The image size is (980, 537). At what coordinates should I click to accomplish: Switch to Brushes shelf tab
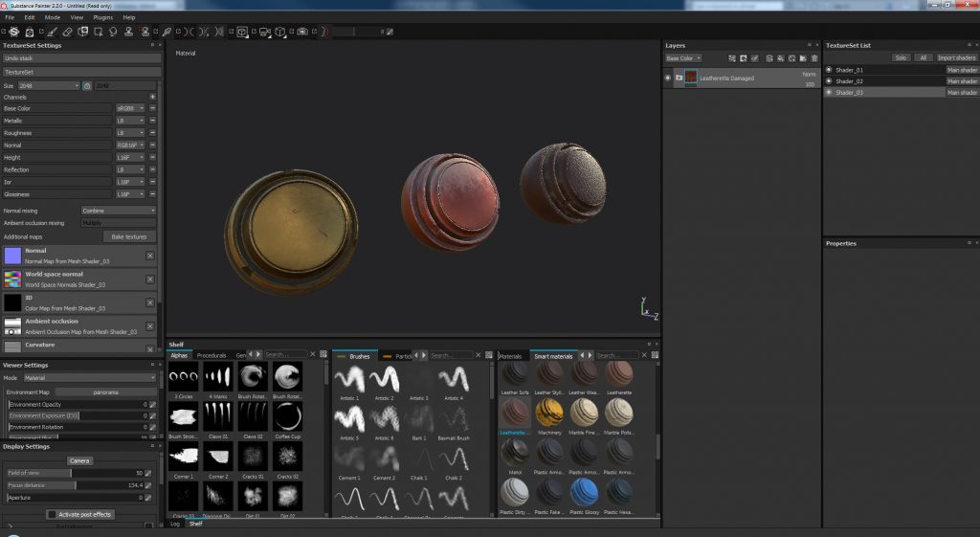tap(355, 356)
